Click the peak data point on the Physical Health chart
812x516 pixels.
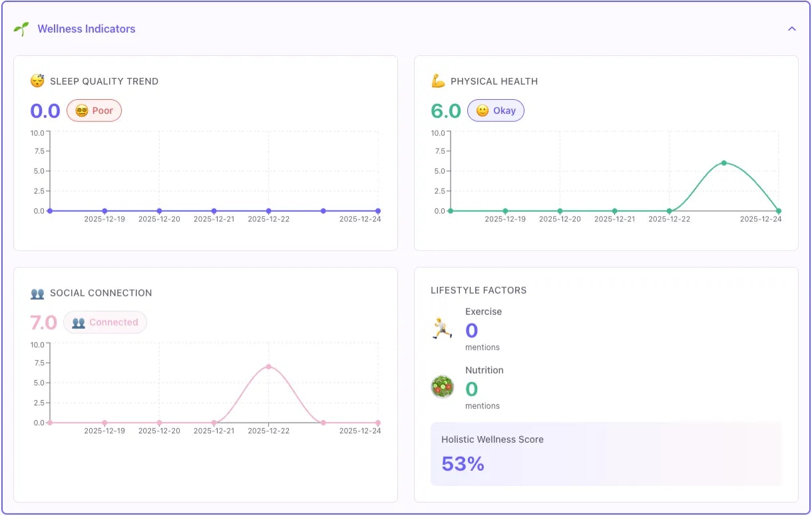[x=723, y=162]
